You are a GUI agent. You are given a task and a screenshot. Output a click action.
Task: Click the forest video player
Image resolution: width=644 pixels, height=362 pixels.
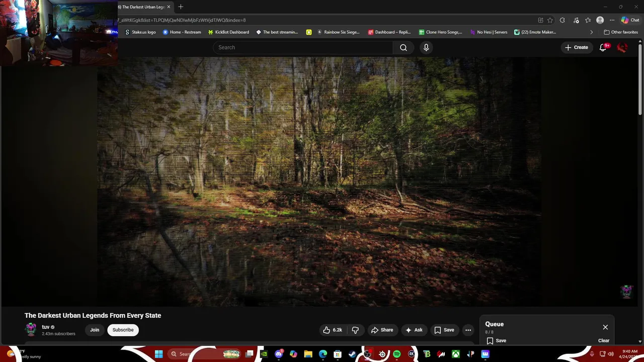319,181
